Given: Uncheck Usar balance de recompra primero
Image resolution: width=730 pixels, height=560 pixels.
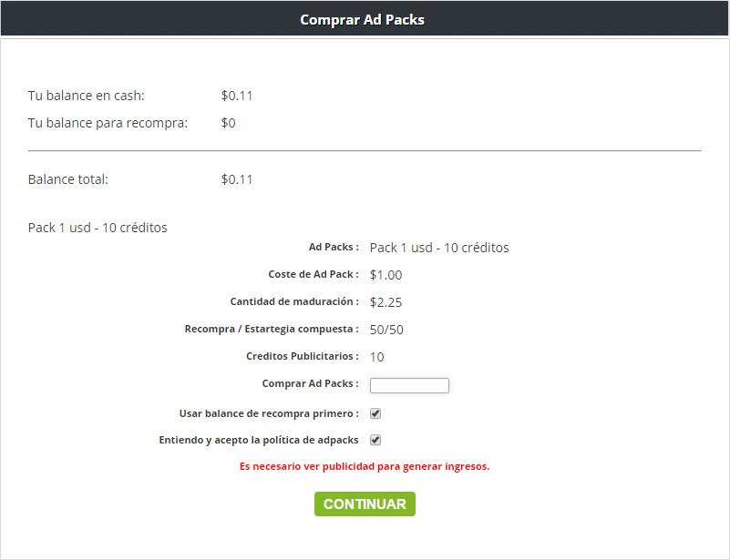Looking at the screenshot, I should click(375, 413).
